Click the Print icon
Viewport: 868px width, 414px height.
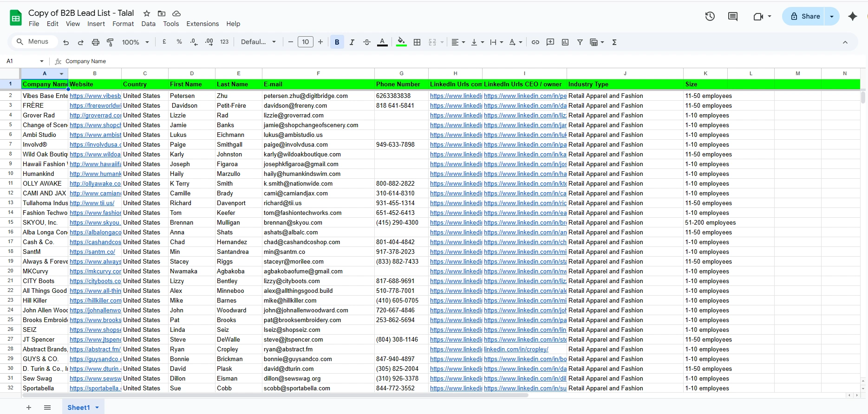coord(96,42)
